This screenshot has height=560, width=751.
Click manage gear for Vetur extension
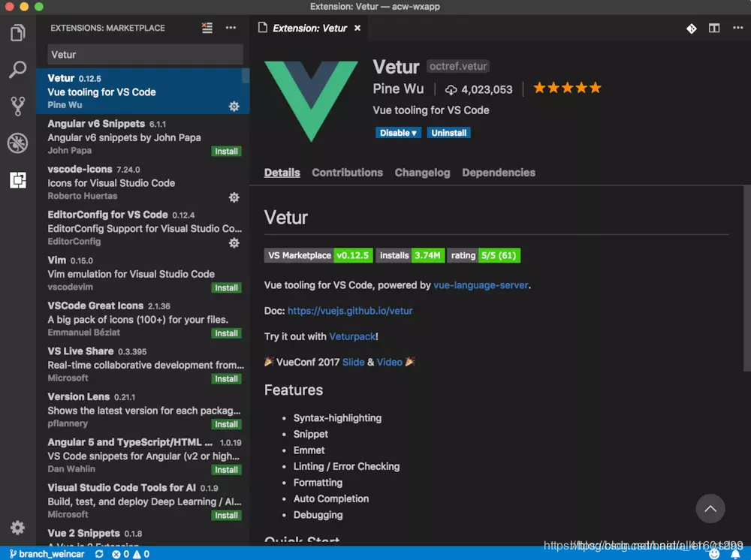234,107
